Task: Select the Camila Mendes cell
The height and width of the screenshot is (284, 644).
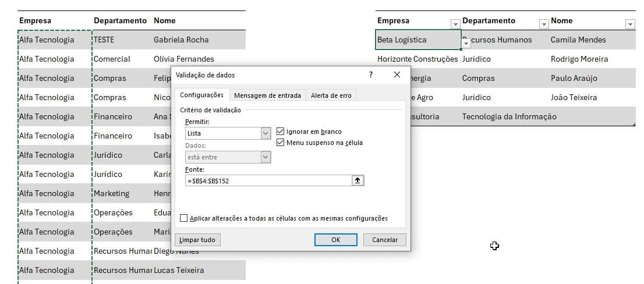Action: coord(592,40)
